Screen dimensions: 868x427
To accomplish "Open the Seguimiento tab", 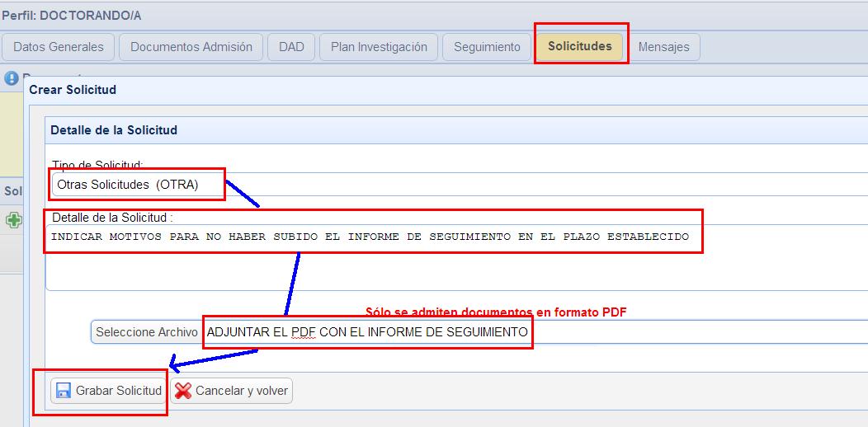I will click(487, 47).
